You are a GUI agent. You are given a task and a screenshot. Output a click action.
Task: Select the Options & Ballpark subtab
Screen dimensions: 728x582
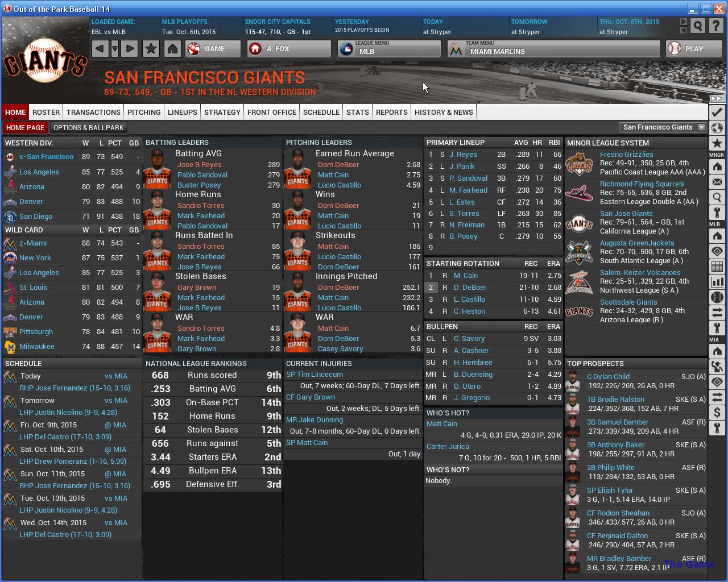(x=88, y=127)
